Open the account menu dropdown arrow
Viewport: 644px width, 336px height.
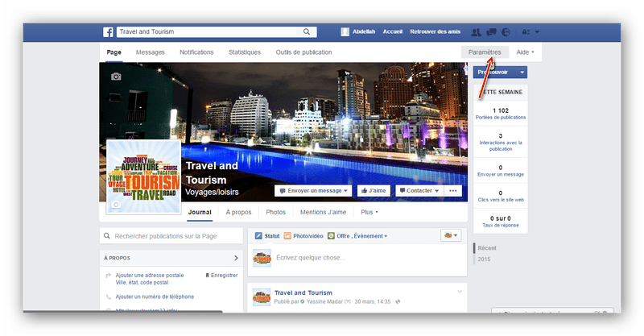click(537, 31)
